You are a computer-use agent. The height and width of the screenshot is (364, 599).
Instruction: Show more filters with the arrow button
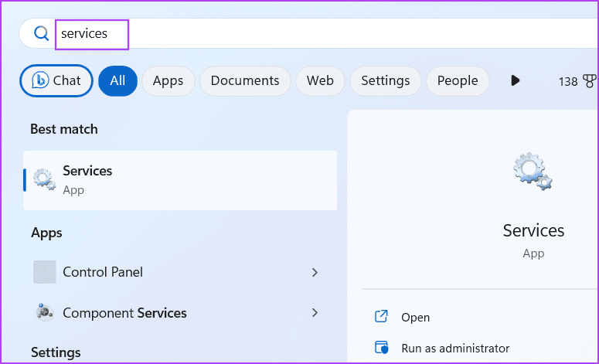[x=515, y=80]
